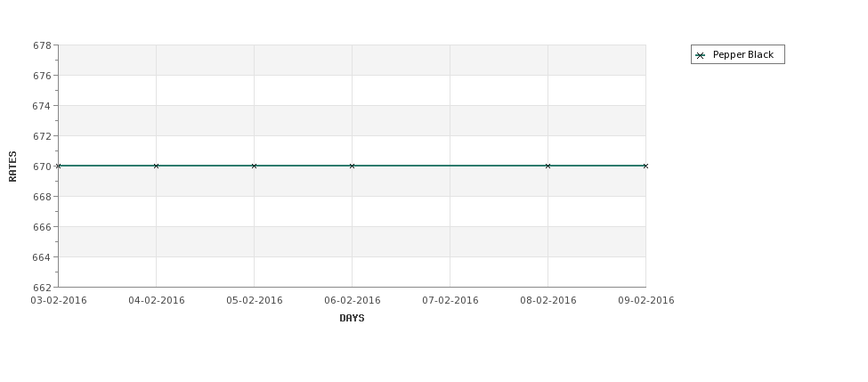868x382 pixels.
Task: Select the 05-02-2016 data point marker
Action: coord(254,166)
